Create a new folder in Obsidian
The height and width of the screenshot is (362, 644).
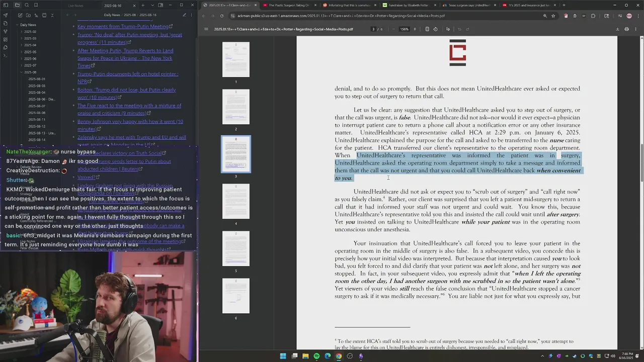pyautogui.click(x=28, y=15)
